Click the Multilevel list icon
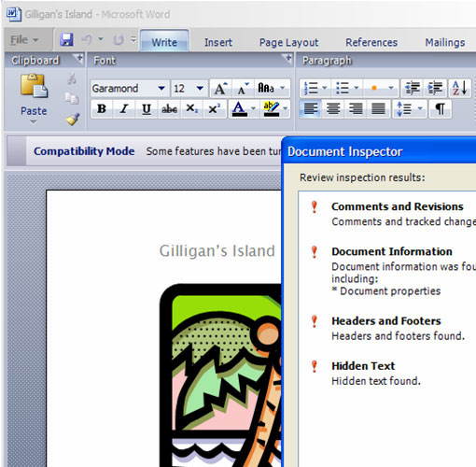 pos(374,89)
